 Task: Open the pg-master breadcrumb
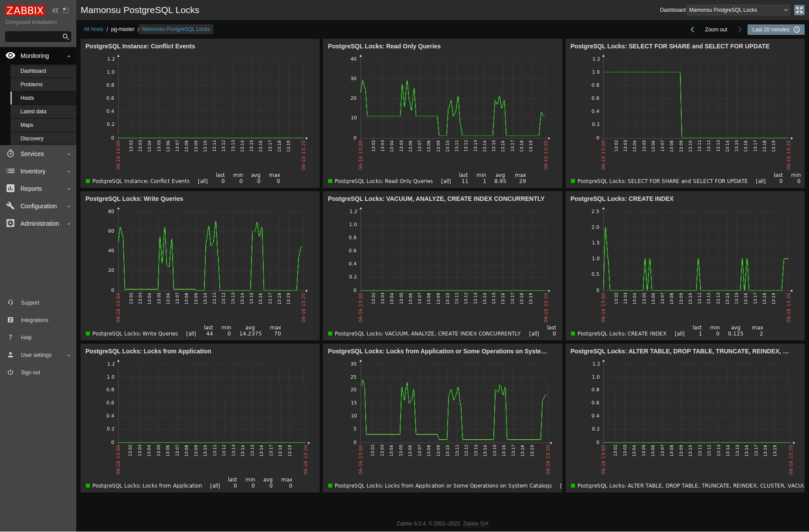122,29
